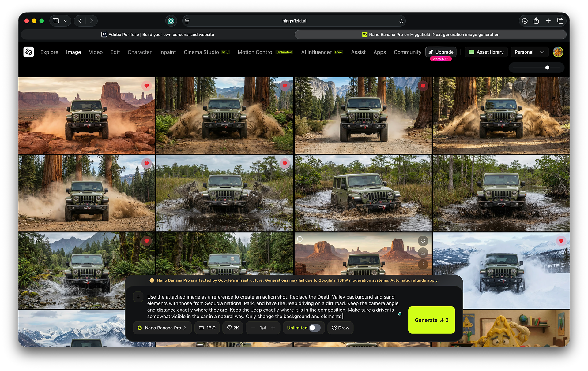The height and width of the screenshot is (371, 588).
Task: Tick selection checkbox on hovered desert jeep image
Action: [300, 239]
